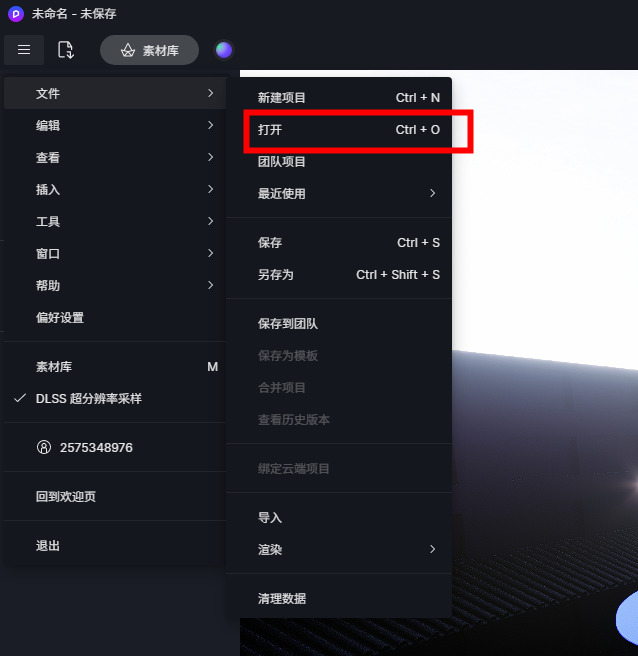The height and width of the screenshot is (656, 638).
Task: Select 导入 import entry
Action: (x=347, y=518)
